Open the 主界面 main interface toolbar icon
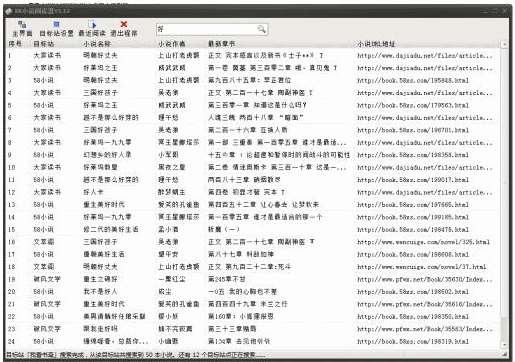This screenshot has width=515, height=362. [22, 29]
